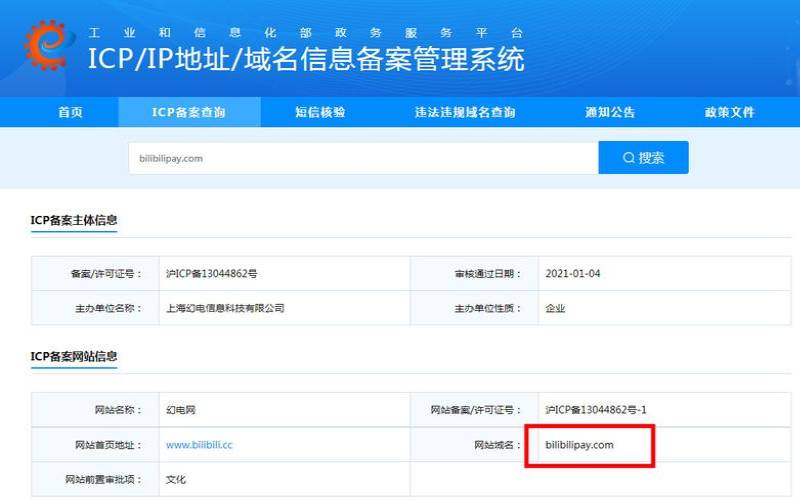
Task: Click the 工业和信息化部政务服务平台 header text
Action: tap(306, 33)
